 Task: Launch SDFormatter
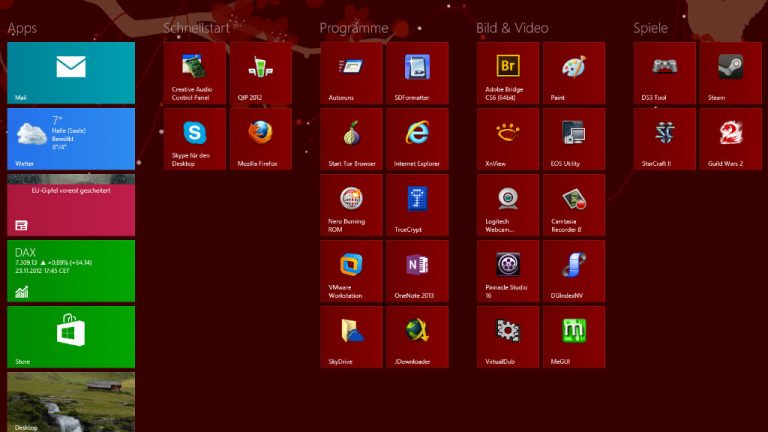pyautogui.click(x=417, y=73)
